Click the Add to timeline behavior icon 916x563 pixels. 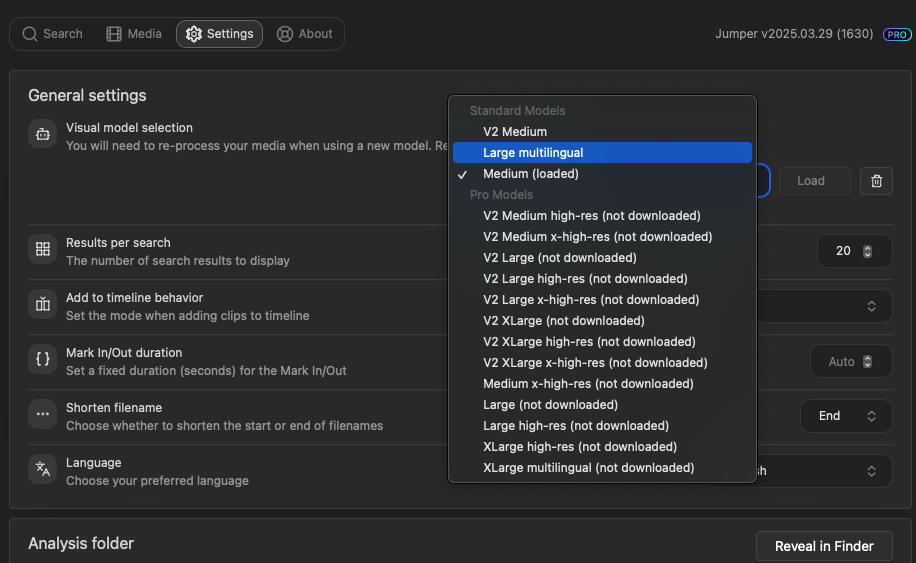click(x=43, y=305)
